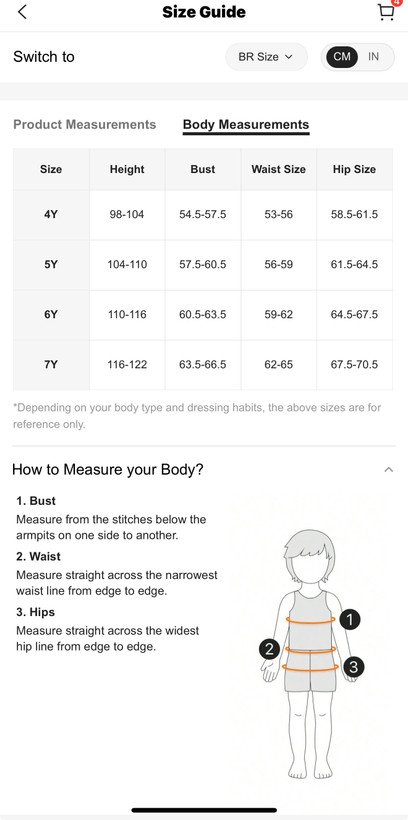Tap the waist marker number 2
408x820 pixels.
(x=269, y=650)
